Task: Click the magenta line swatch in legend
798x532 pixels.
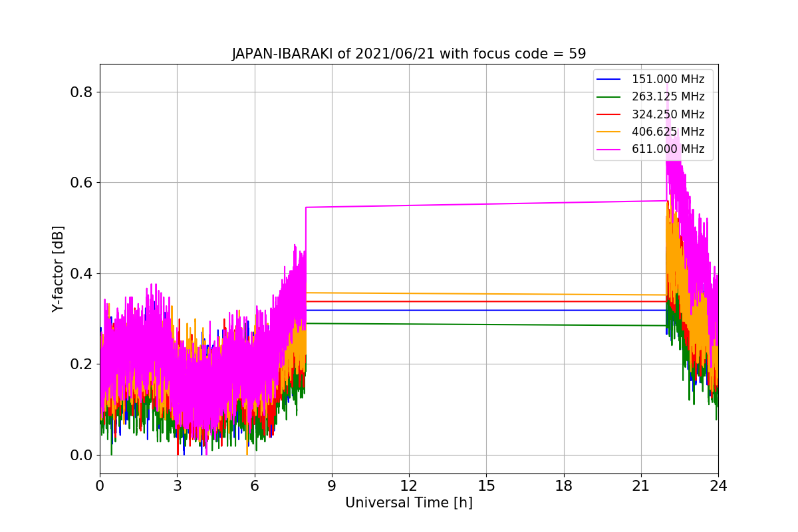Action: 608,150
